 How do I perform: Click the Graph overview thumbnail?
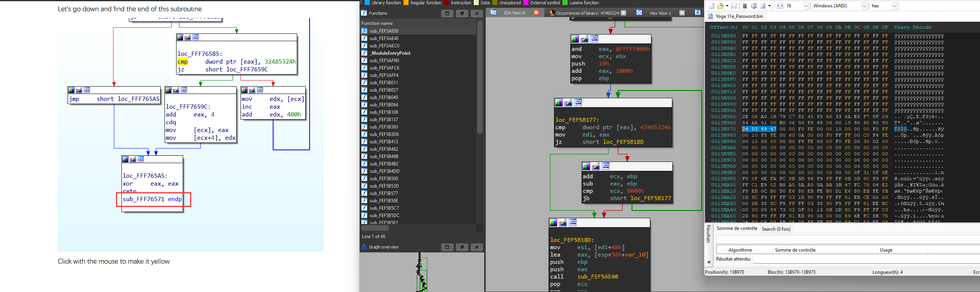click(422, 272)
